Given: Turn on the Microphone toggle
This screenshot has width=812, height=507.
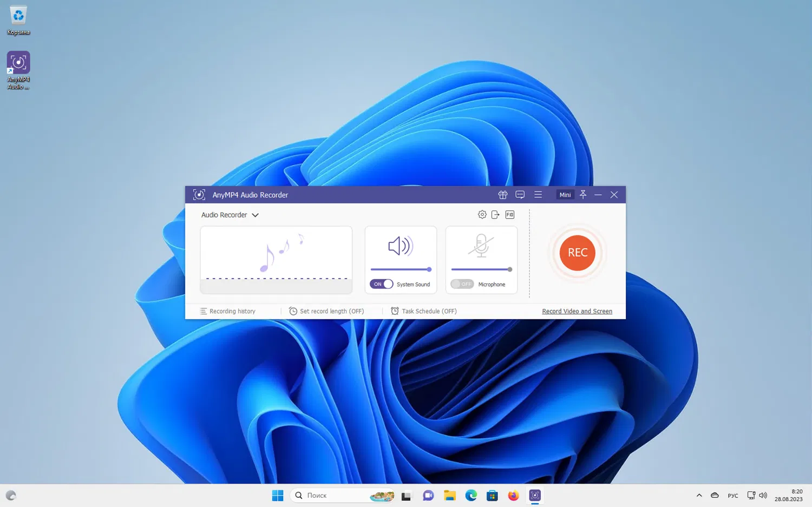Looking at the screenshot, I should (462, 284).
